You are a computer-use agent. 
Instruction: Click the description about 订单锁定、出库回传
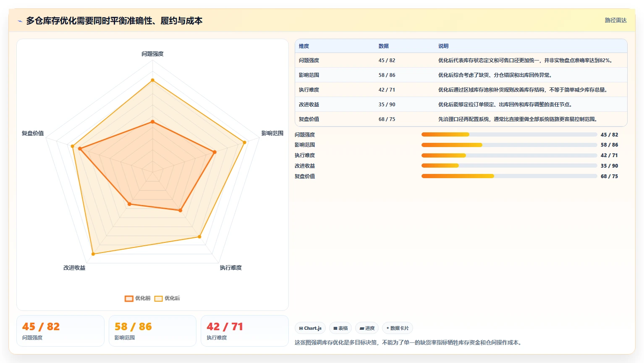tap(506, 105)
